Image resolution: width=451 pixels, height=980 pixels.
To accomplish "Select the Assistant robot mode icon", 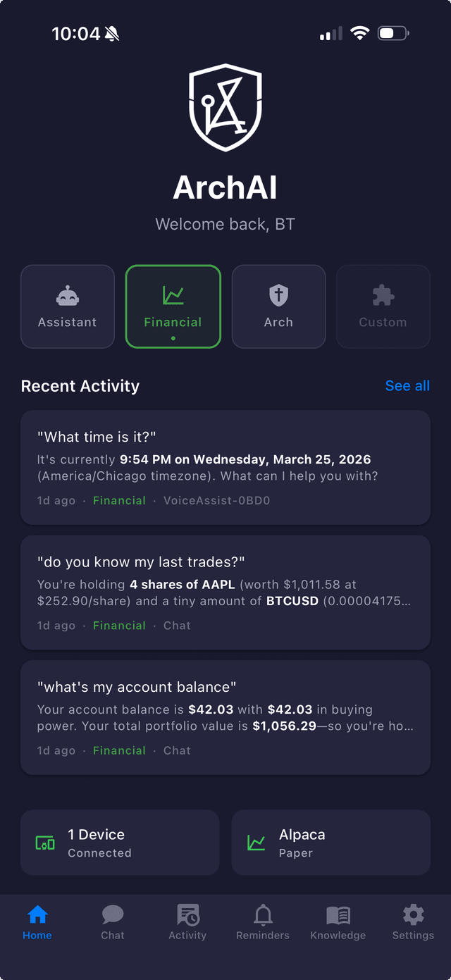I will pyautogui.click(x=67, y=295).
